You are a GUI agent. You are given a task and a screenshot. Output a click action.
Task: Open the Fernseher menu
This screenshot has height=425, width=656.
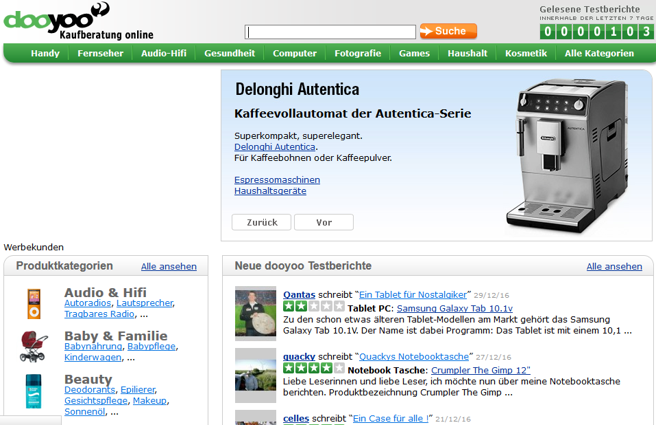[x=100, y=54]
